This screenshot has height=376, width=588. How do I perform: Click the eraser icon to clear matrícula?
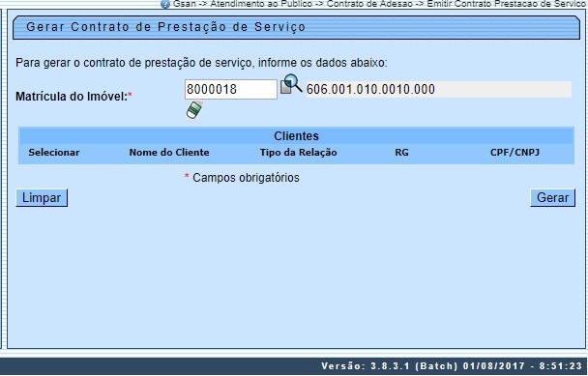tap(194, 110)
